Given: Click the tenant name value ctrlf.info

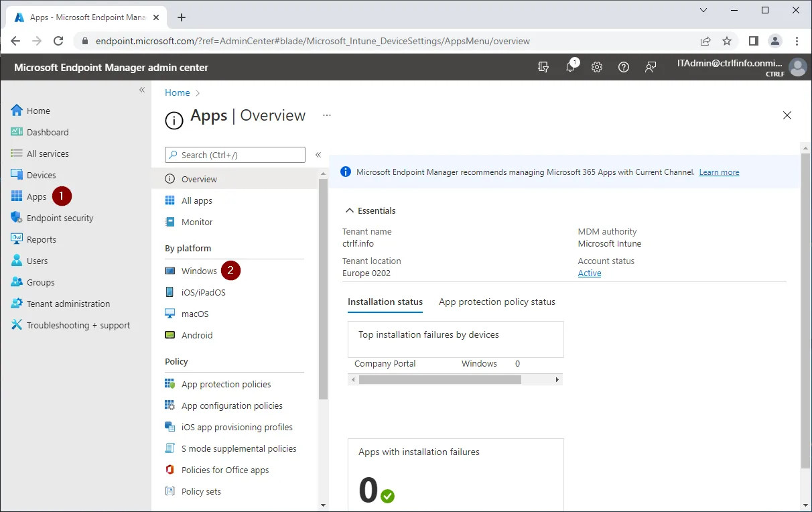Looking at the screenshot, I should (358, 243).
